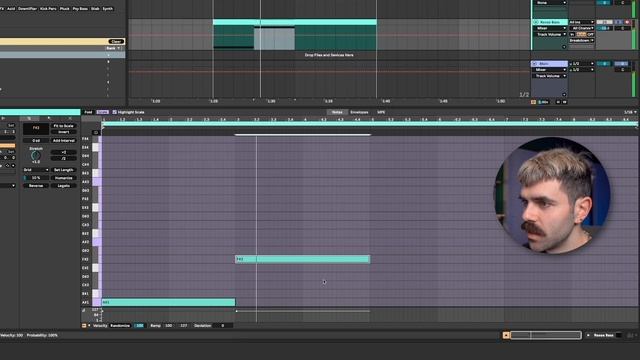Toggle the solo button on Reese Bass track
Screen dimensions: 640x360
[619, 22]
